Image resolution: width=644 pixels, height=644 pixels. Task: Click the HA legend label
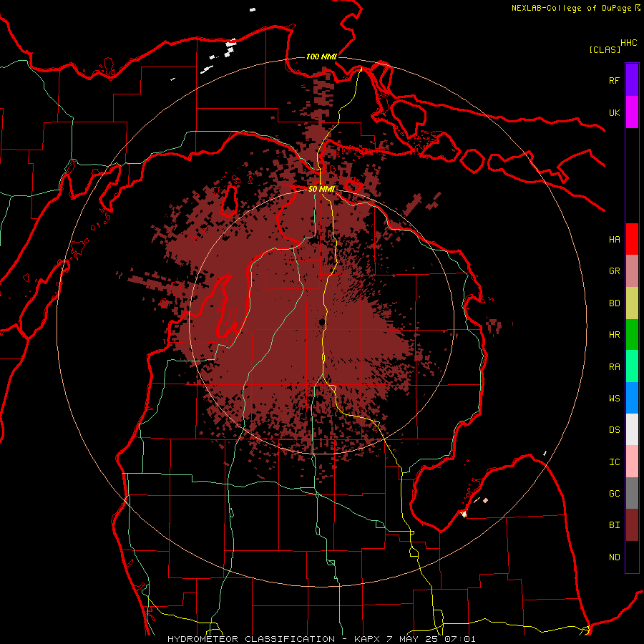(x=614, y=239)
